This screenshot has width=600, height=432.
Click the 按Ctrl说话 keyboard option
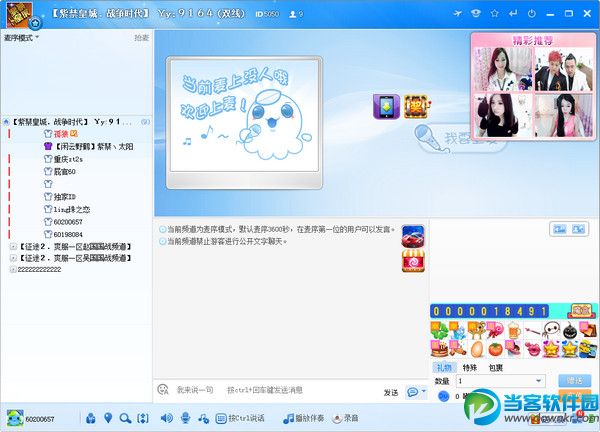click(x=240, y=418)
